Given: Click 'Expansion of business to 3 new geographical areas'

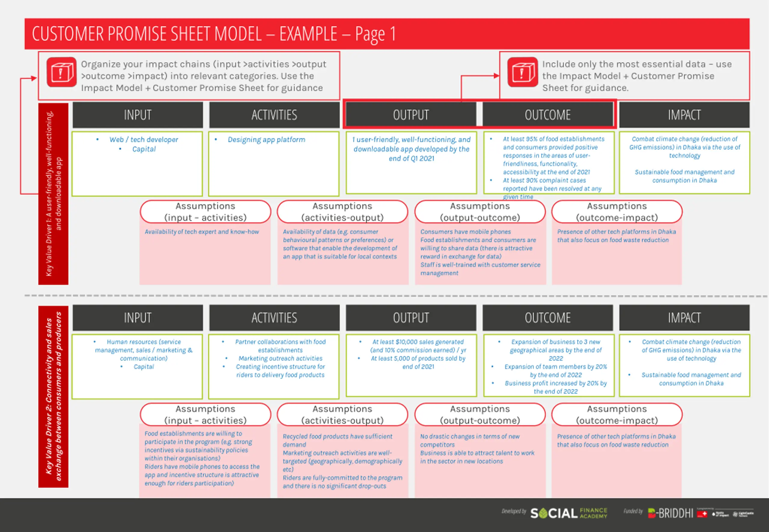Looking at the screenshot, I should pos(556,350).
